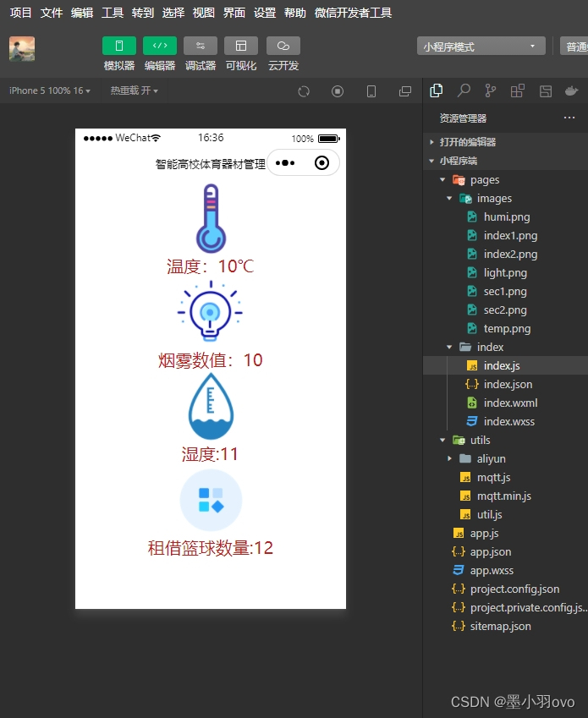Click the thermometer temperature icon in simulator
Viewport: 588px width, 718px height.
pyautogui.click(x=211, y=218)
